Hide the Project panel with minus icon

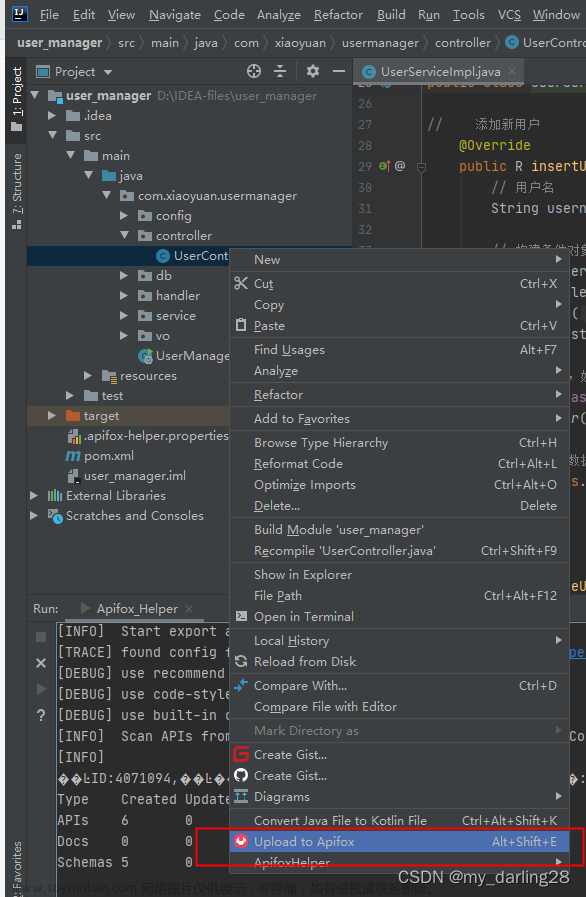[x=339, y=71]
